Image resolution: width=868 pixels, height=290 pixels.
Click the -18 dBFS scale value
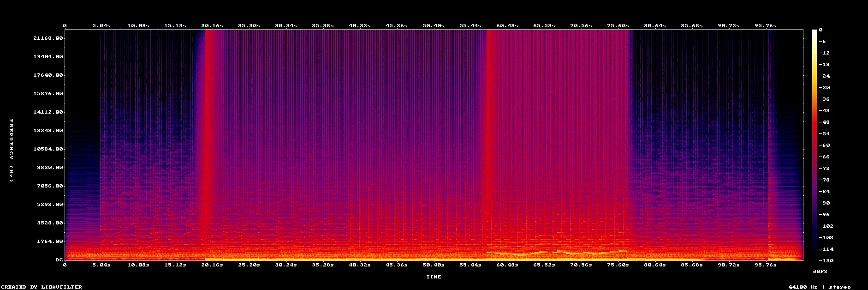click(x=824, y=65)
